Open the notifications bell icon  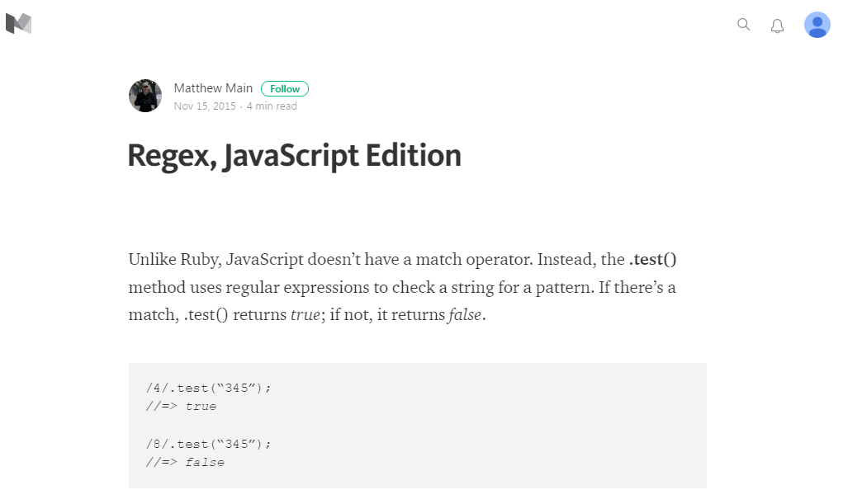pyautogui.click(x=777, y=26)
